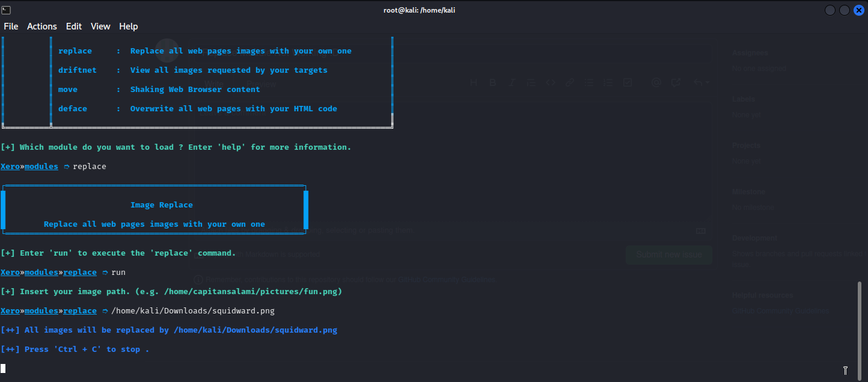The height and width of the screenshot is (382, 868).
Task: Select the Italic formatting icon
Action: click(512, 82)
